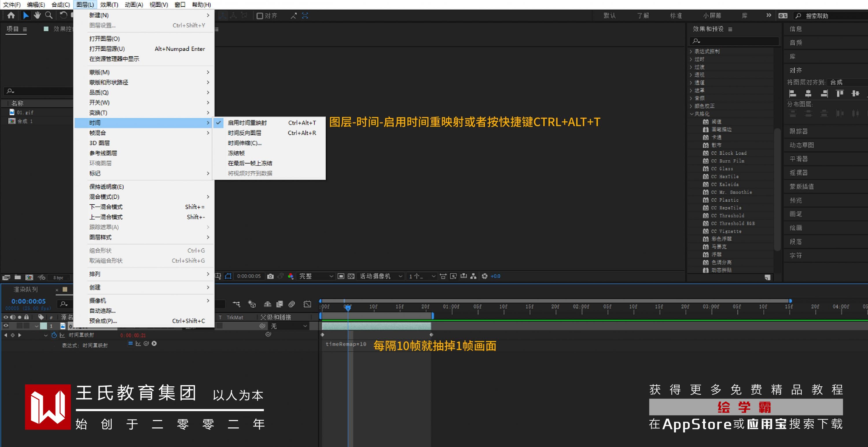Click the snapshot camera icon in viewer
The image size is (868, 447).
pos(270,276)
